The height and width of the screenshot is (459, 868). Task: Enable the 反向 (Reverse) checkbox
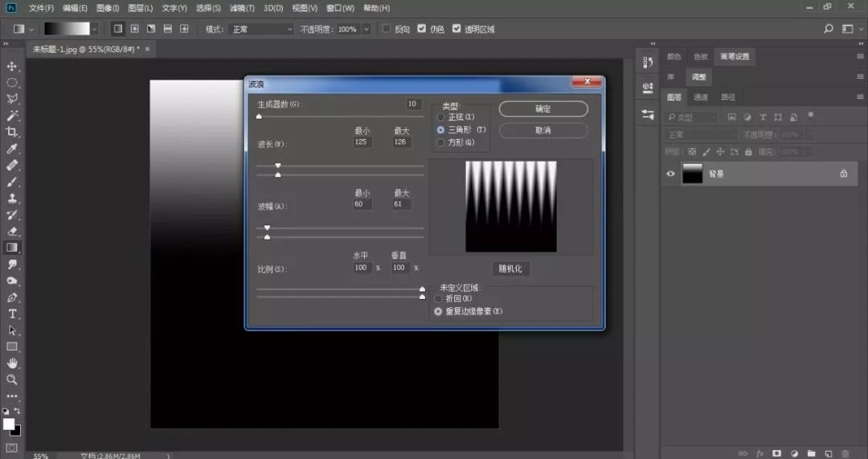pyautogui.click(x=387, y=29)
